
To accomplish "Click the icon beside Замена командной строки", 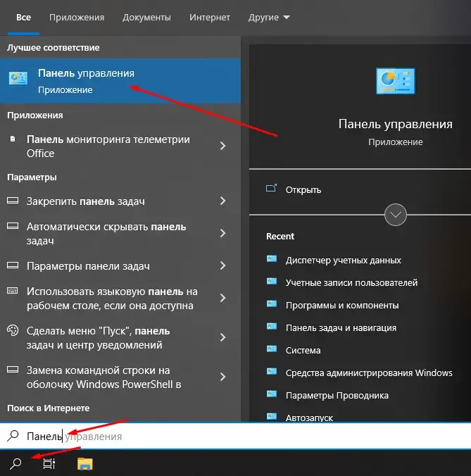I will [13, 370].
